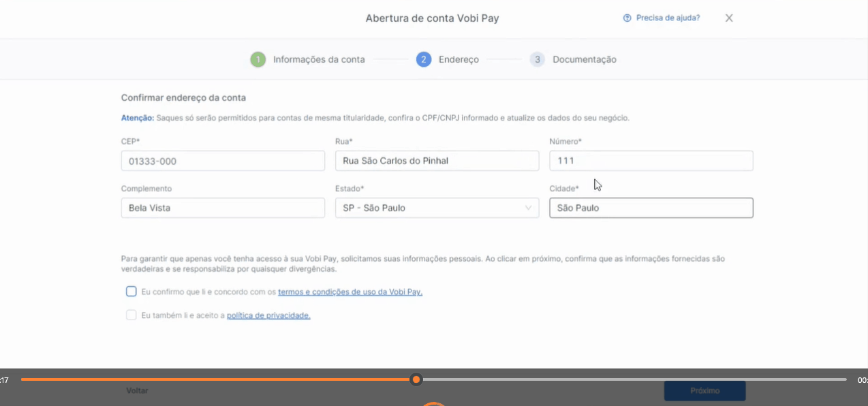Click the Próximo button
Viewport: 868px width, 406px height.
[x=704, y=391]
